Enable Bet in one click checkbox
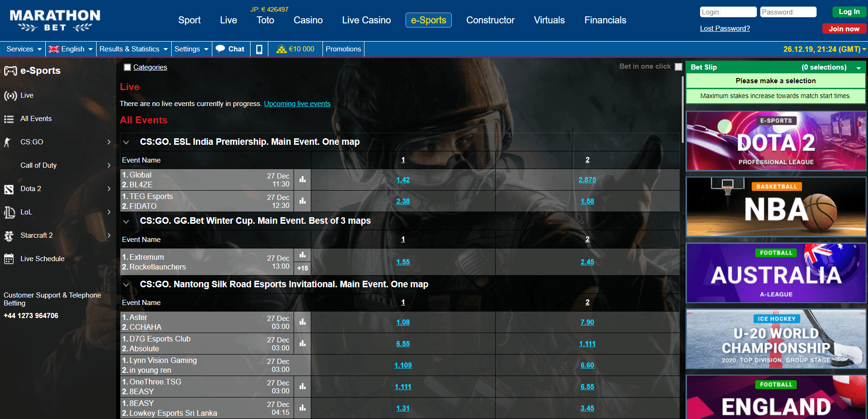 pyautogui.click(x=679, y=67)
